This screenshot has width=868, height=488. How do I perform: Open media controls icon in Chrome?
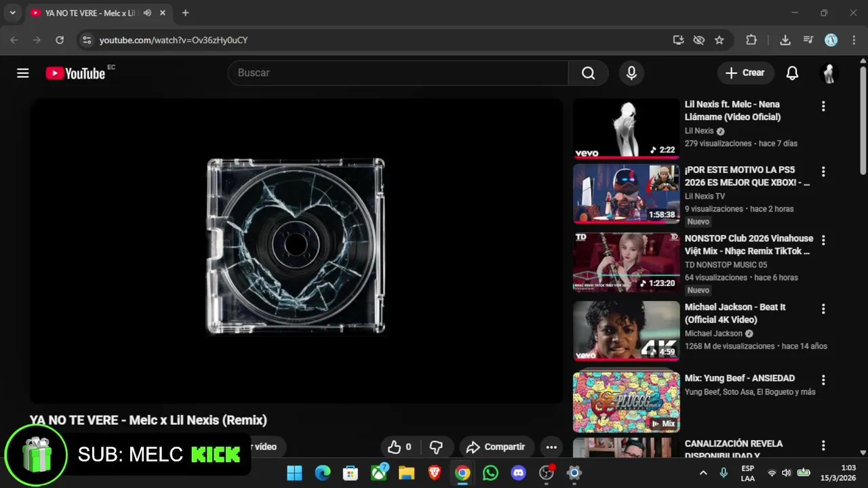point(808,40)
